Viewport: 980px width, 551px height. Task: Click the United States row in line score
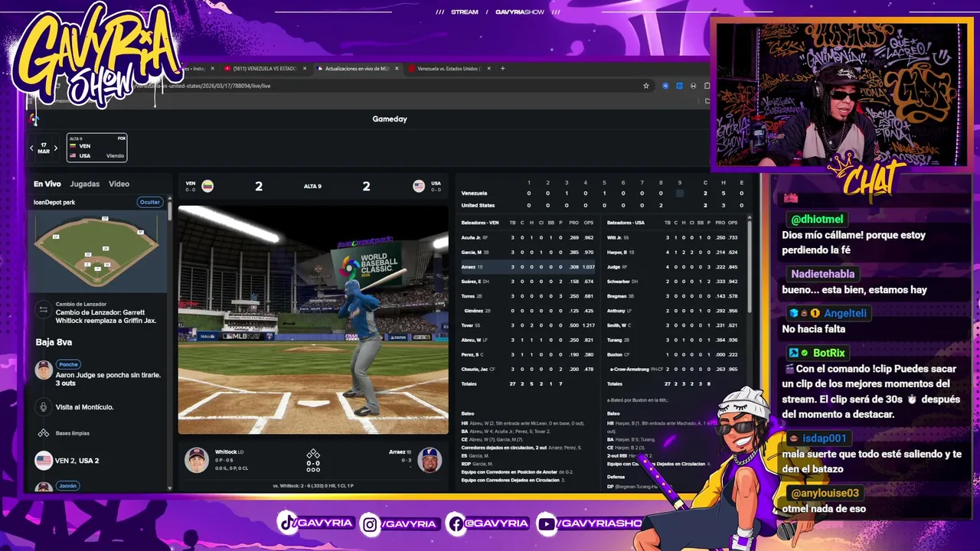603,205
